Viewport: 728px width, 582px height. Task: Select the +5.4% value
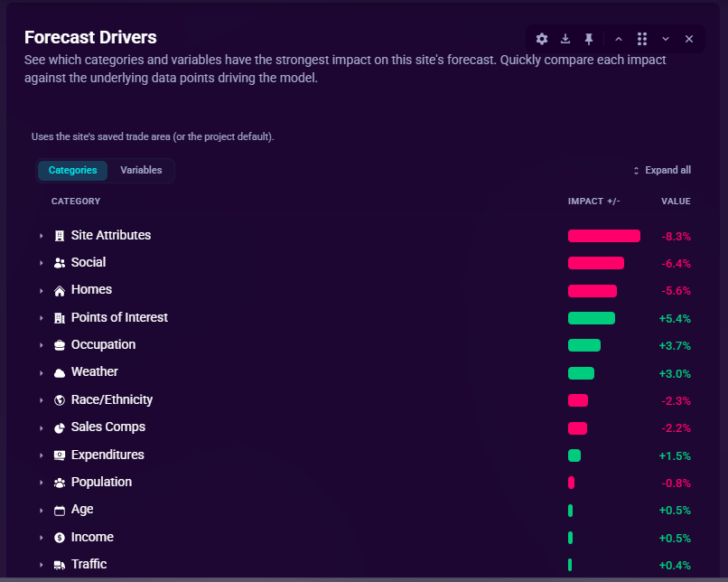point(675,319)
